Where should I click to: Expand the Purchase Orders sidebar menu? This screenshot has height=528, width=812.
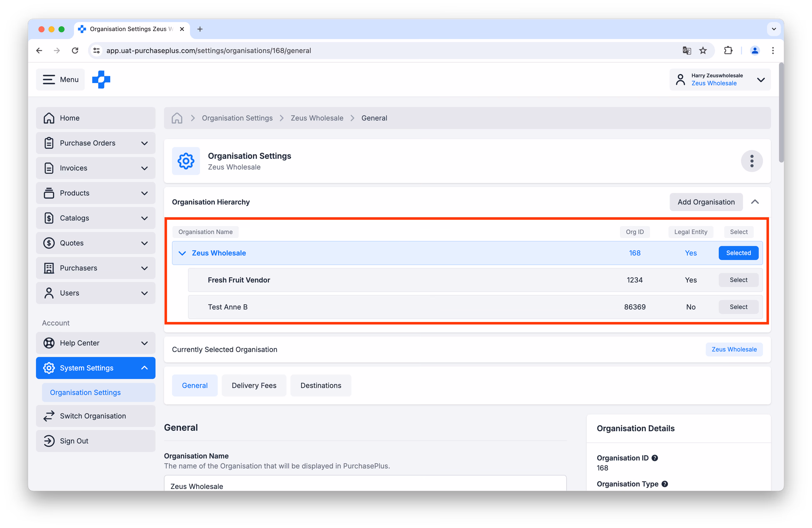point(96,143)
